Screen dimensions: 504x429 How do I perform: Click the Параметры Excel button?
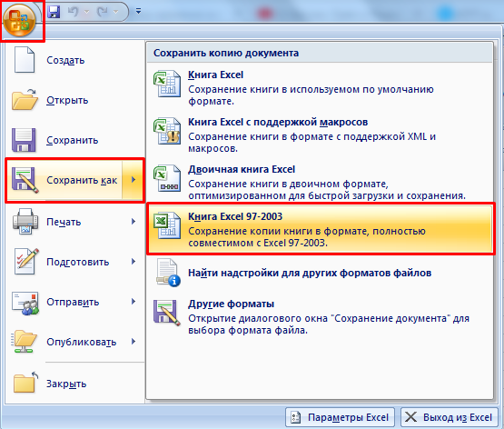[340, 417]
